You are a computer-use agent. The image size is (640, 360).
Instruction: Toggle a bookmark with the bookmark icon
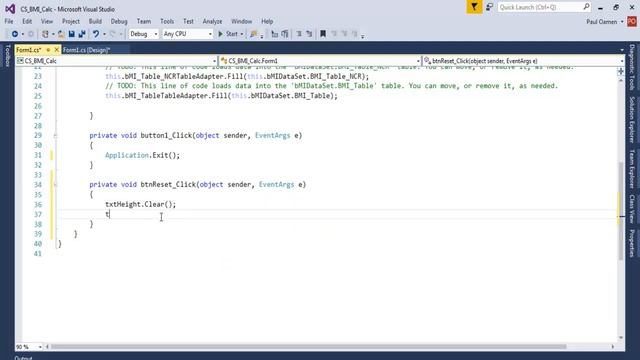point(323,34)
